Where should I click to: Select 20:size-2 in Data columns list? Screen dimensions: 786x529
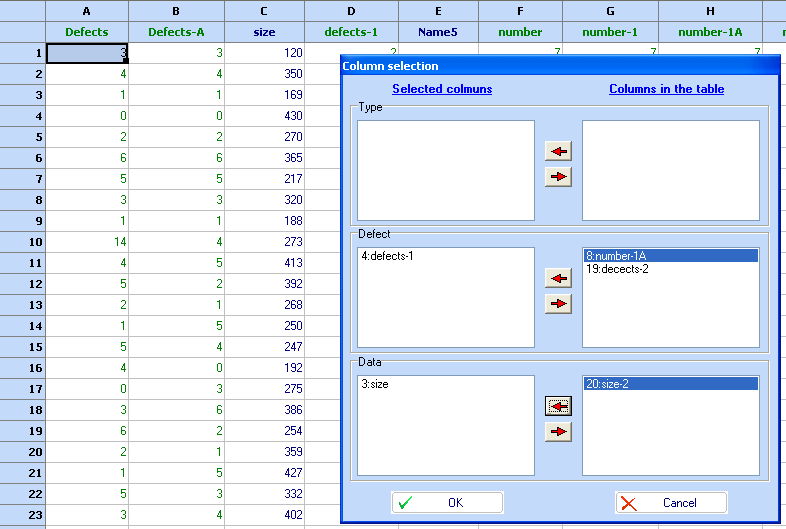(x=670, y=383)
